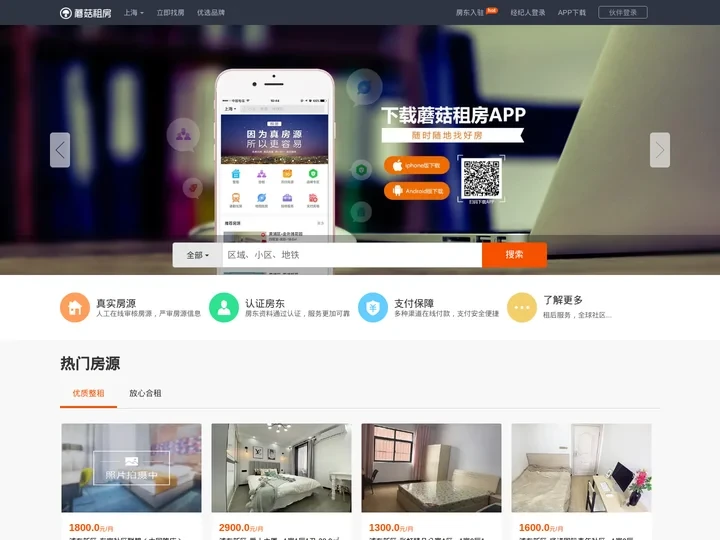Viewport: 720px width, 540px height.
Task: Click the blue planet bubble icon in banner
Action: point(364,86)
